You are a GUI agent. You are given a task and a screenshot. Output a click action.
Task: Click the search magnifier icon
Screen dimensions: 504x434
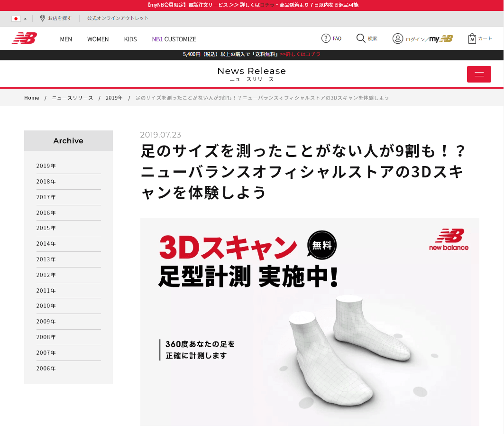click(x=361, y=38)
